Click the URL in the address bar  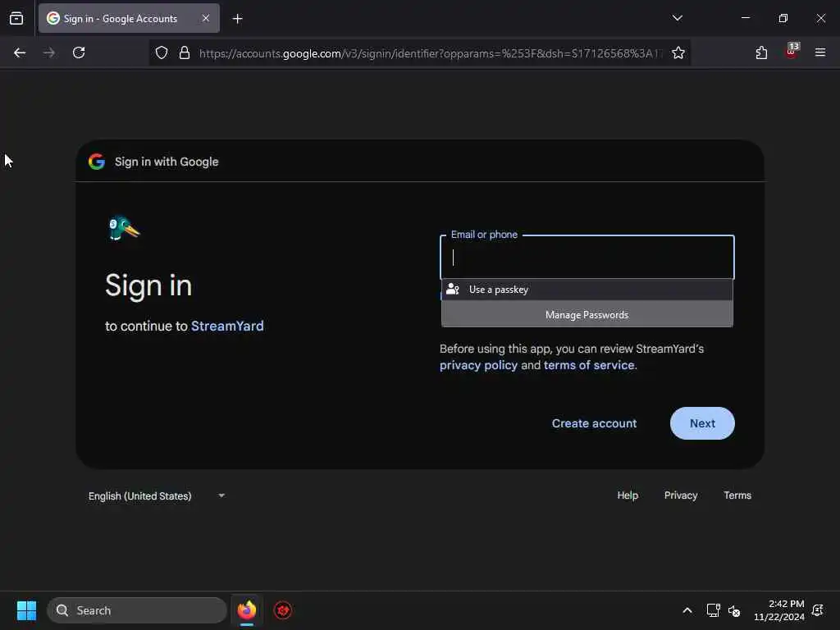tap(431, 53)
